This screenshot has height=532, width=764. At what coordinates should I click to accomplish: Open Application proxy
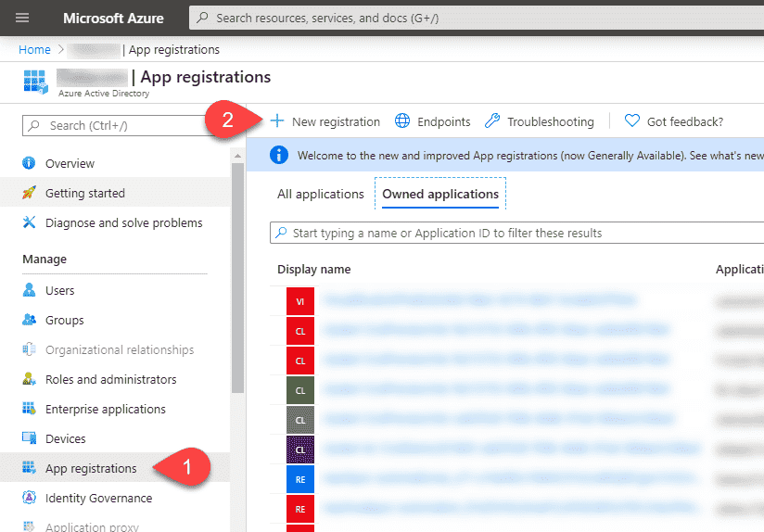point(92,526)
